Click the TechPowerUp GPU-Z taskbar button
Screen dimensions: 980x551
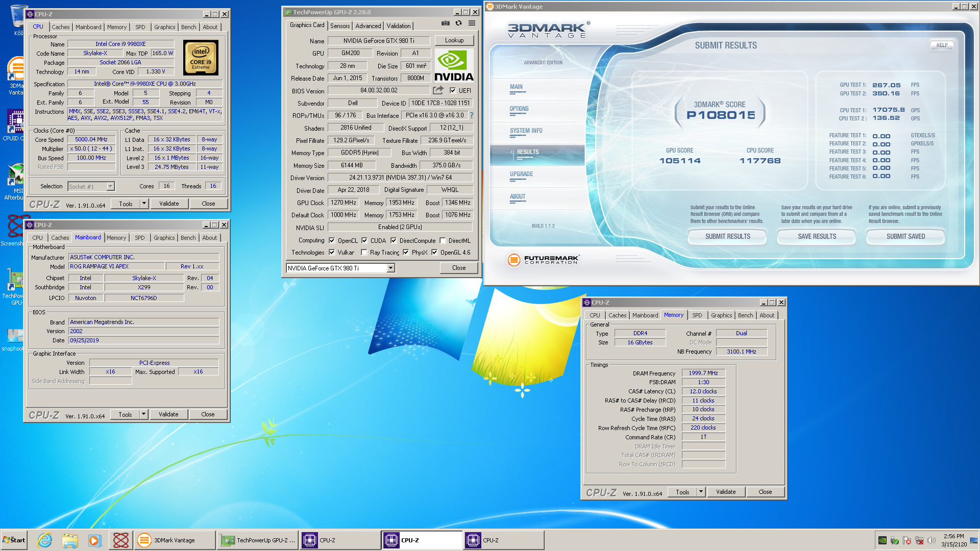(x=257, y=540)
